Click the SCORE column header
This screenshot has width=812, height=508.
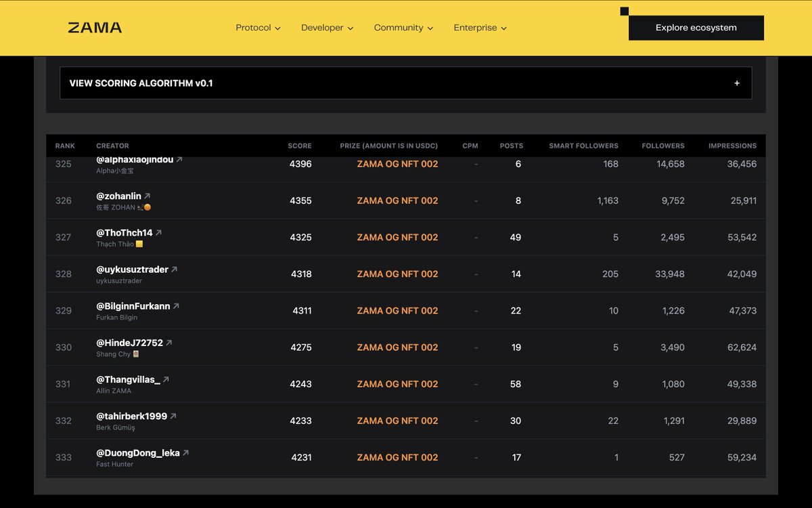tap(300, 146)
